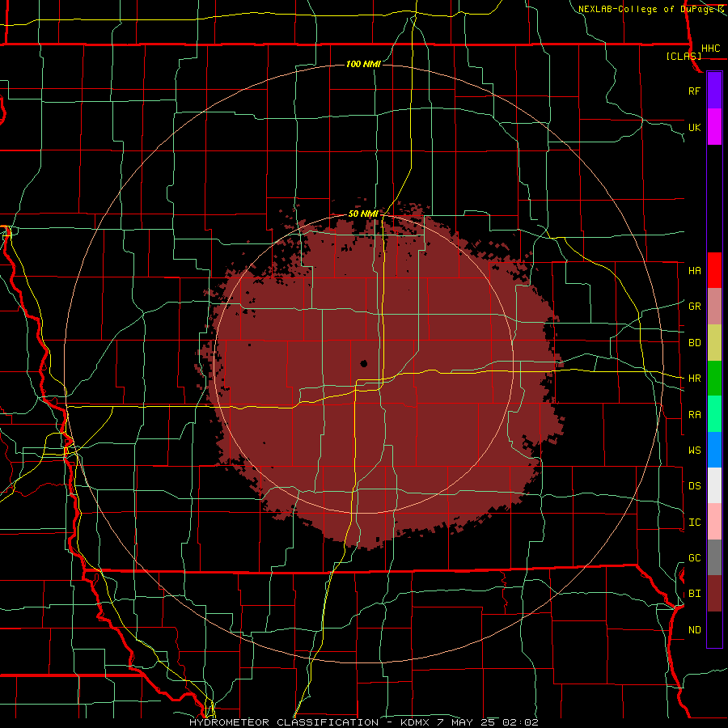Click the red HA legend color swatch

pos(714,270)
